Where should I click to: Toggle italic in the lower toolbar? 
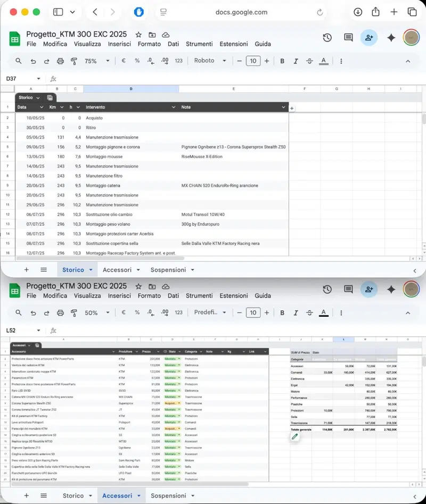click(x=296, y=313)
